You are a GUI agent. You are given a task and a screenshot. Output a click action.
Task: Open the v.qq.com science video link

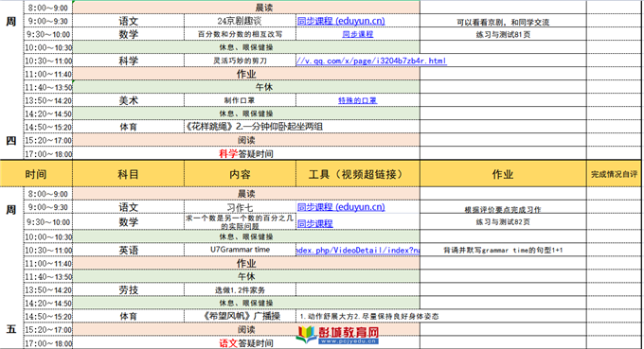point(371,61)
